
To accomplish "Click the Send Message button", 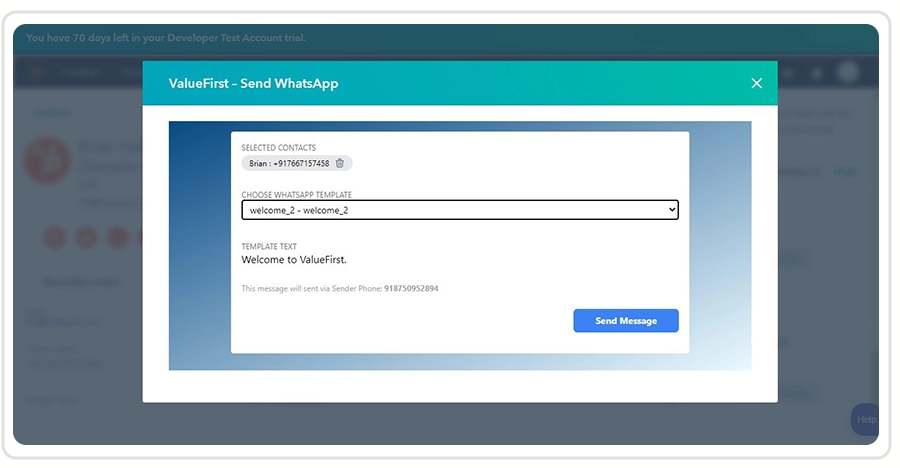I will [x=626, y=320].
